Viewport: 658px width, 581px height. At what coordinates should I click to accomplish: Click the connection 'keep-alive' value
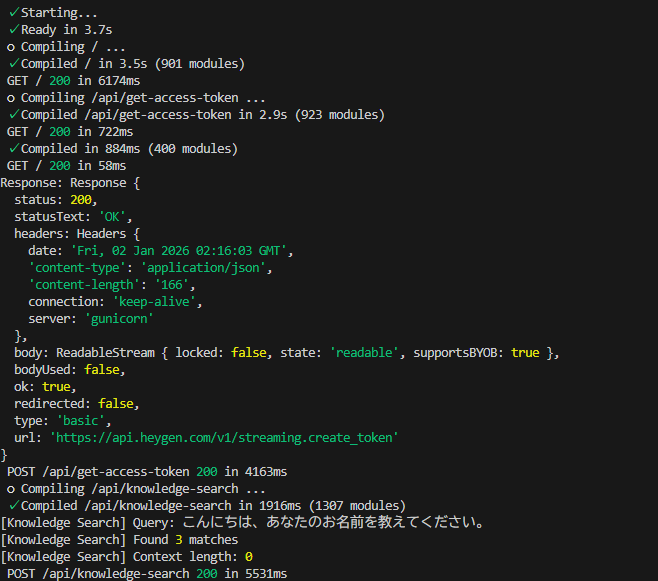[154, 302]
